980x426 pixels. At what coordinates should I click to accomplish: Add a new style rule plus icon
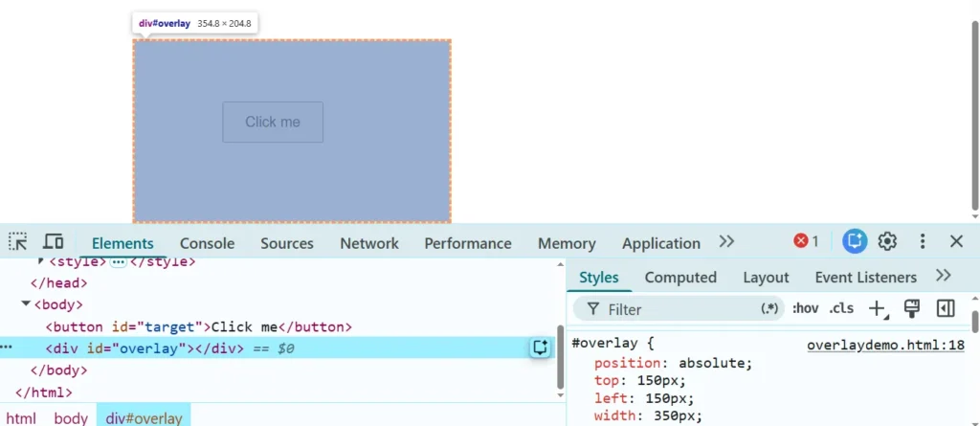click(878, 308)
